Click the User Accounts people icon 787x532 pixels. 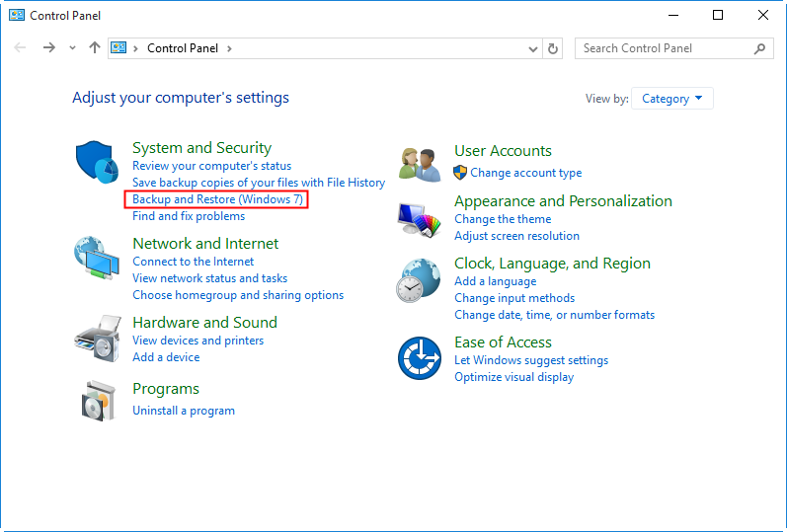click(419, 163)
